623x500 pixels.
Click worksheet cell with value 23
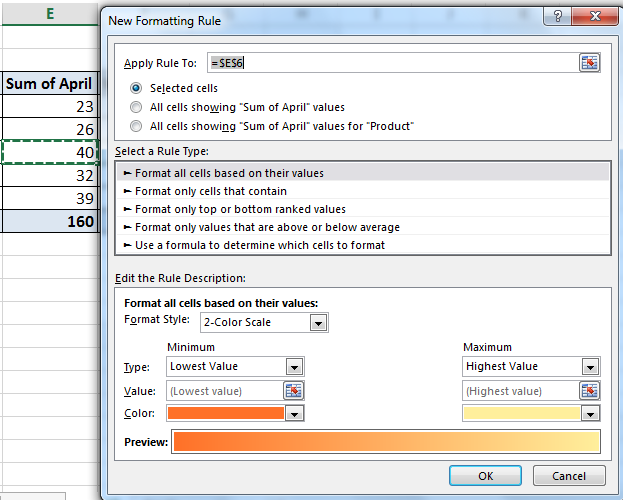point(50,106)
